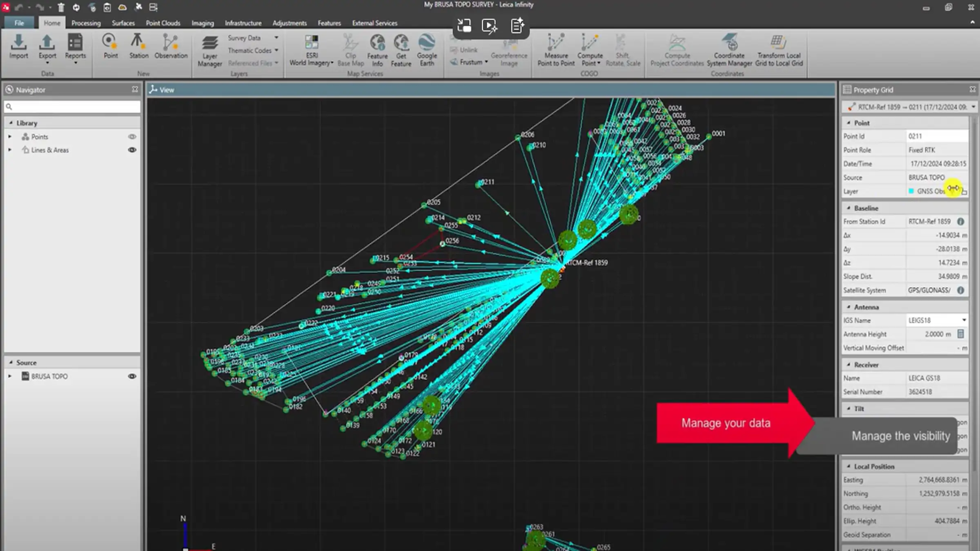Click the Navigator search field

pyautogui.click(x=76, y=107)
